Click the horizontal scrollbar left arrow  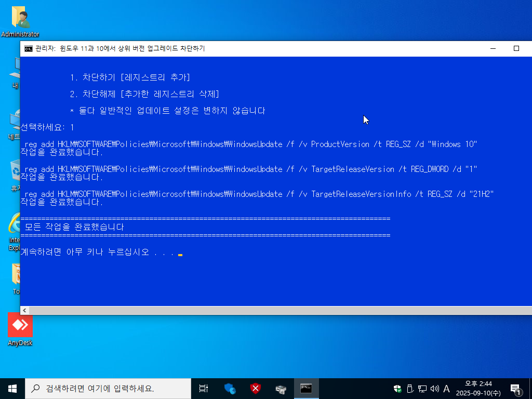pos(24,311)
